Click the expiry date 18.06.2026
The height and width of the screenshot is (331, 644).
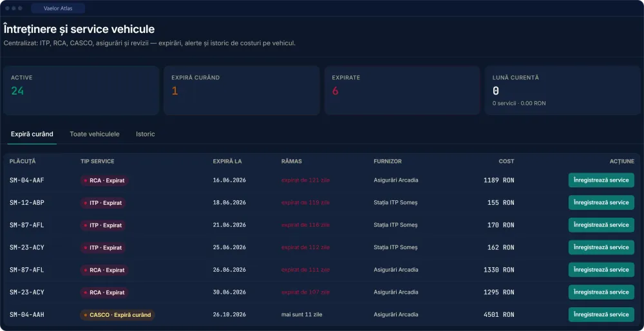(229, 202)
